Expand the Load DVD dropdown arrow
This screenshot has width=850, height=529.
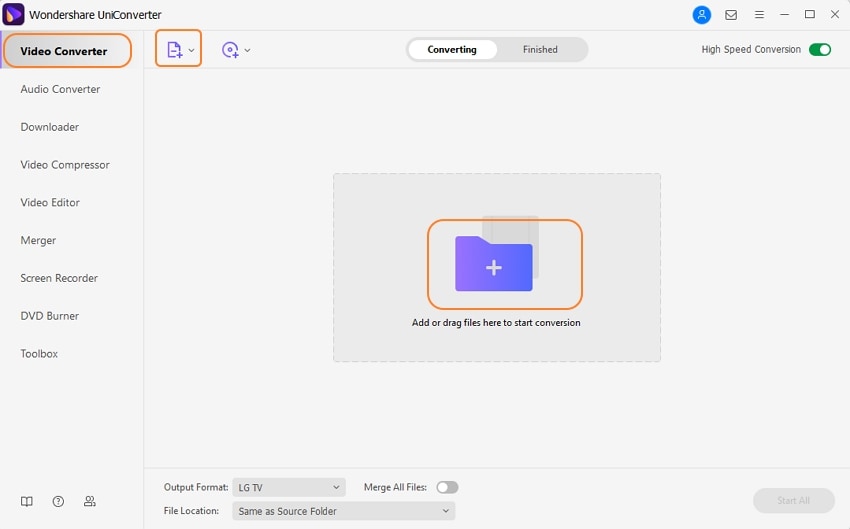(247, 50)
